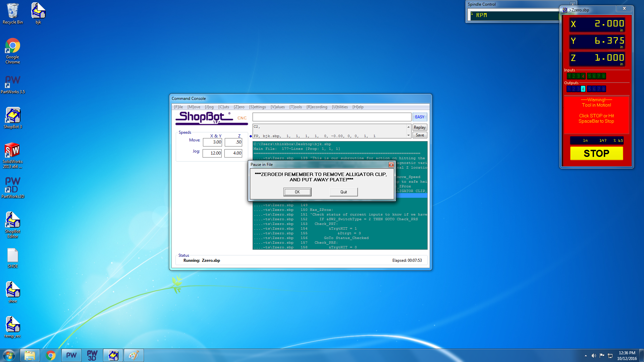
Task: Edit the Z Move speed field
Action: (233, 142)
